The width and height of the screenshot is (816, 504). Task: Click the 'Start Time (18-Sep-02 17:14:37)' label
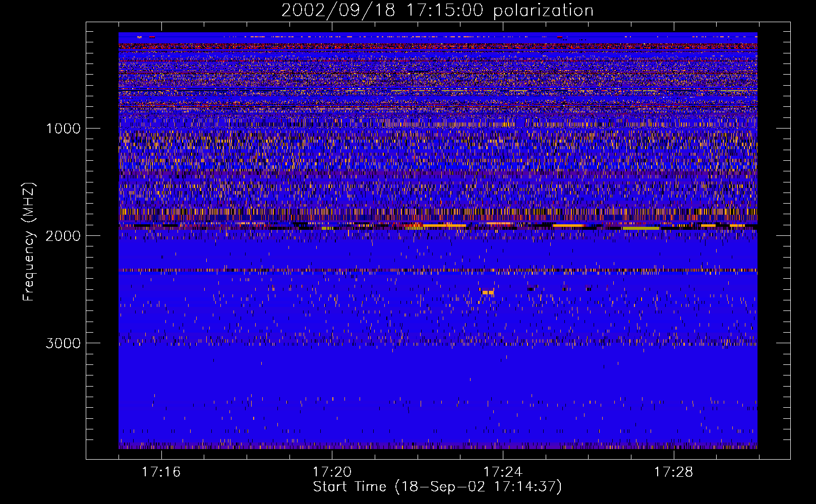pyautogui.click(x=437, y=487)
